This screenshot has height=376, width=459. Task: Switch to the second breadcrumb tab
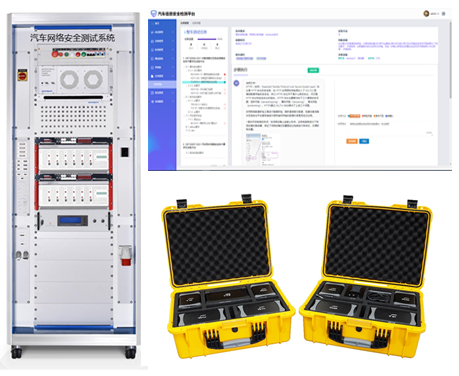[197, 23]
